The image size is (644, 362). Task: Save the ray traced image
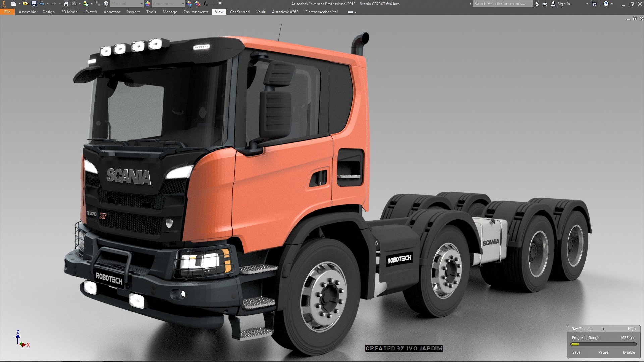[576, 352]
